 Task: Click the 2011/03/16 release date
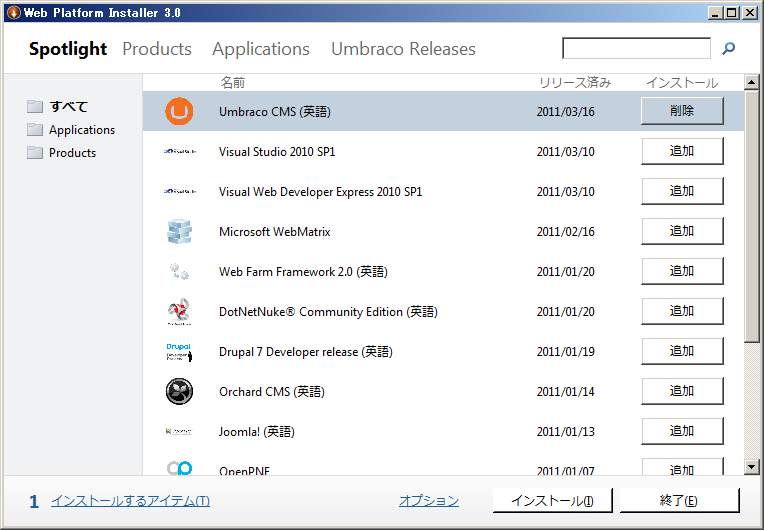566,112
